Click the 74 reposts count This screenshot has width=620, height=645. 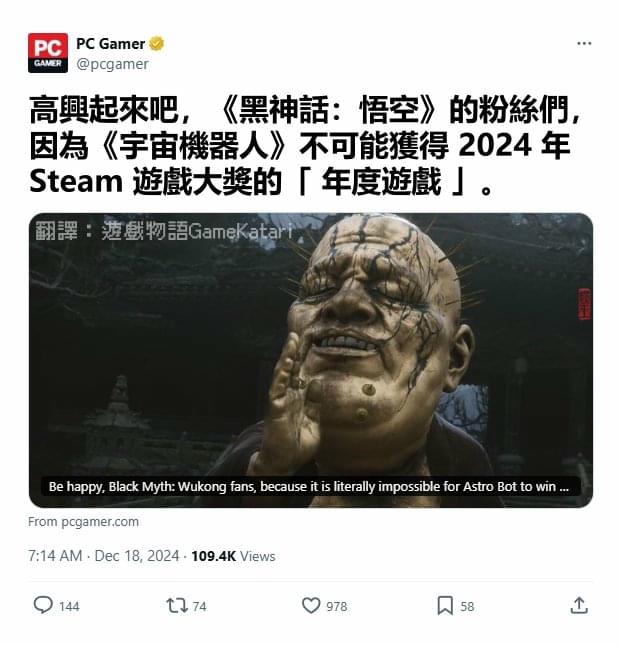200,606
